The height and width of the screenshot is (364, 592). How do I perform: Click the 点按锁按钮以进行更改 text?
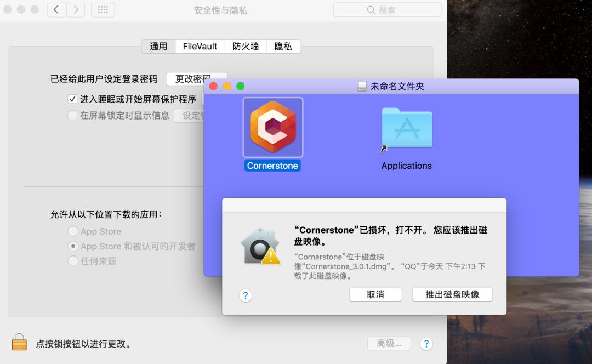[84, 344]
